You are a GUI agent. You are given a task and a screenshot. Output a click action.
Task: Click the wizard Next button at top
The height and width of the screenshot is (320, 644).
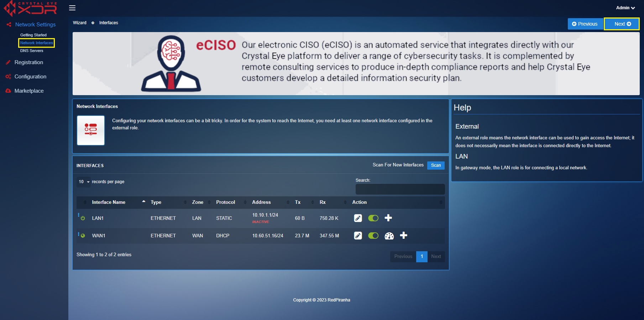click(x=622, y=24)
